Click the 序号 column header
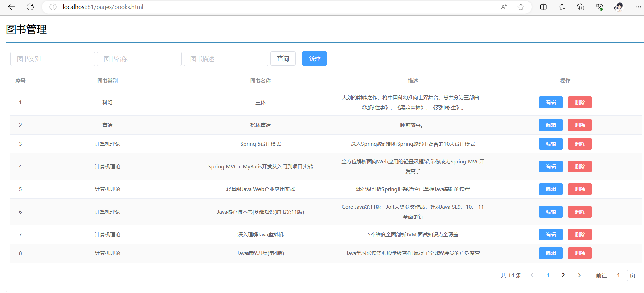644x293 pixels. 20,81
